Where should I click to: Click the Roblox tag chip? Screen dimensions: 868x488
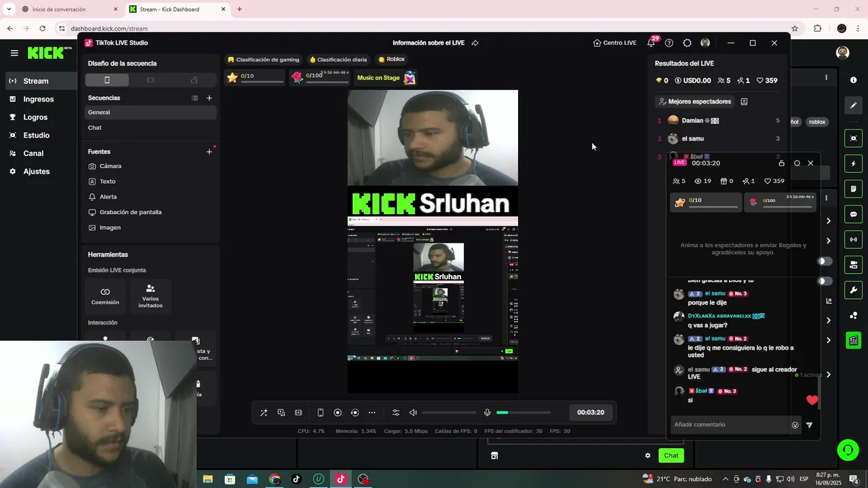(391, 60)
